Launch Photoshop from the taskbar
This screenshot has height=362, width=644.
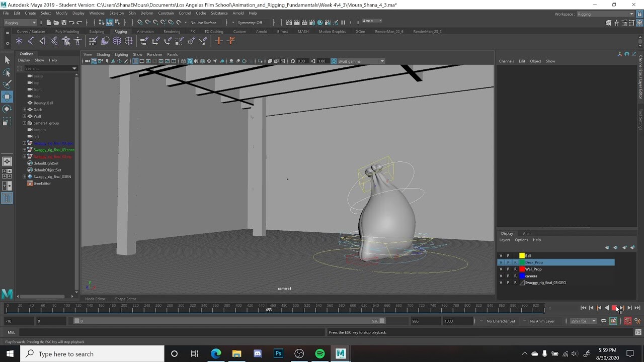click(278, 353)
